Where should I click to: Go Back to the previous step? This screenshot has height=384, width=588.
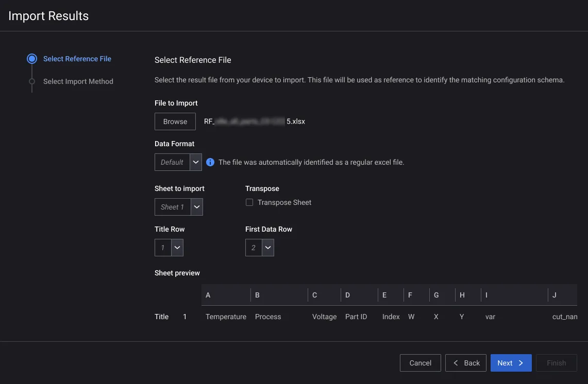pyautogui.click(x=466, y=363)
